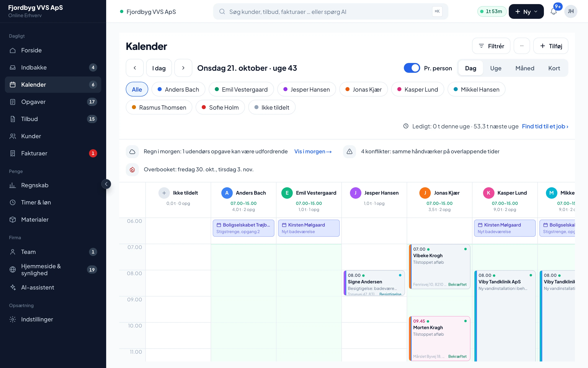Filter by Ikke tildelt chip
This screenshot has height=368, width=588.
point(272,107)
